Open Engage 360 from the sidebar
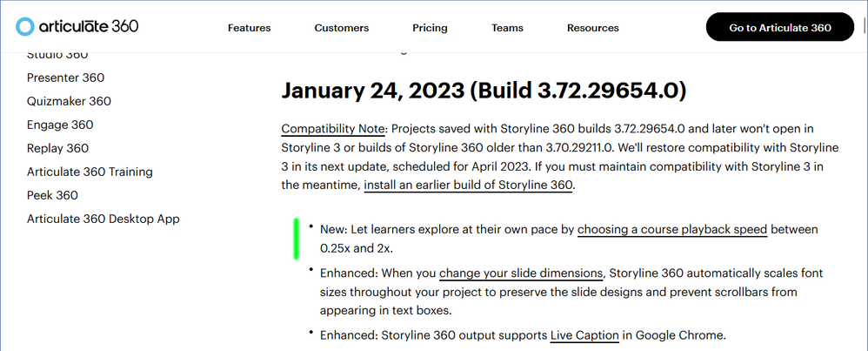Viewport: 868px width, 351px height. pyautogui.click(x=60, y=125)
